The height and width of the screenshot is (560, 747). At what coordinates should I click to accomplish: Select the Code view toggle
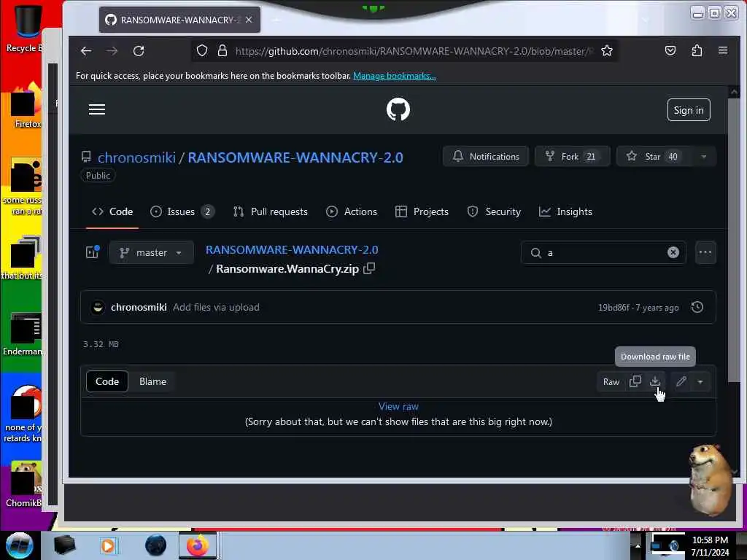click(x=107, y=381)
